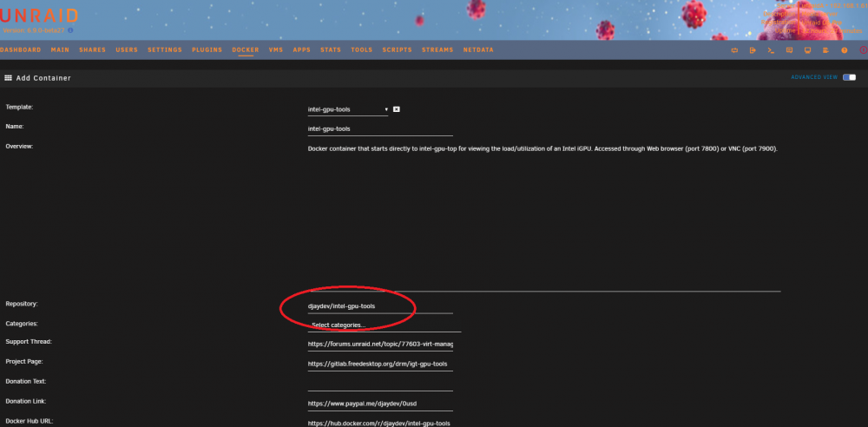
Task: Click the monitor info icon in header
Action: [807, 50]
